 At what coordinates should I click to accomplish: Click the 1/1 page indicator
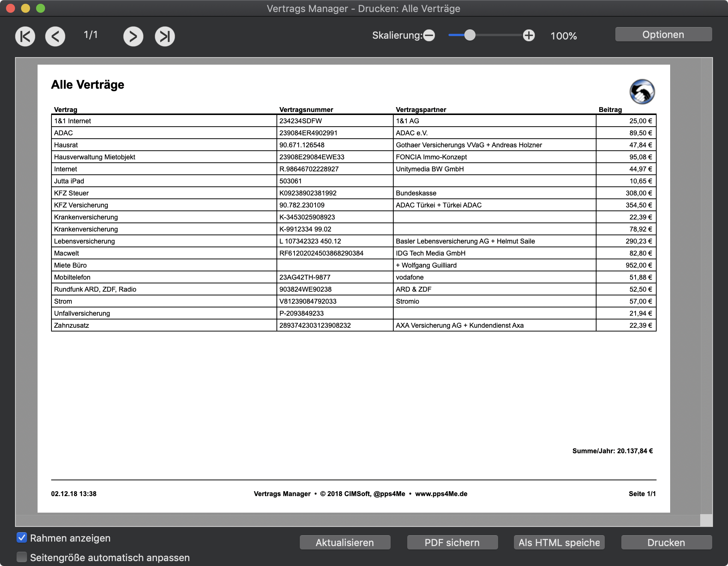pos(91,35)
